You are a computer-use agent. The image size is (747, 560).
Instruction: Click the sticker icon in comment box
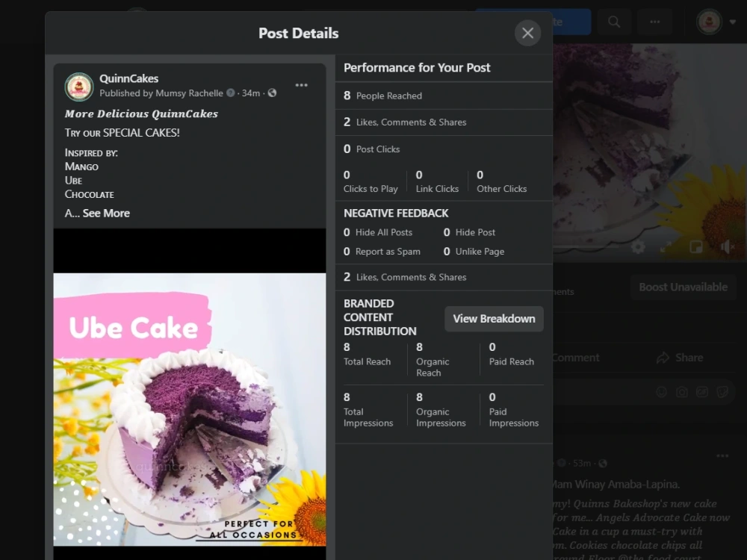(722, 392)
